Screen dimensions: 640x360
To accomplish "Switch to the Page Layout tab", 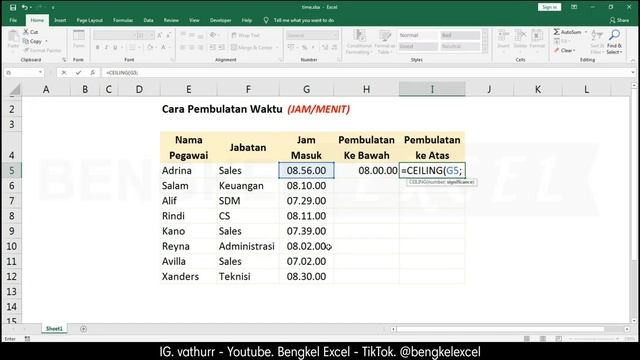I will click(x=89, y=20).
